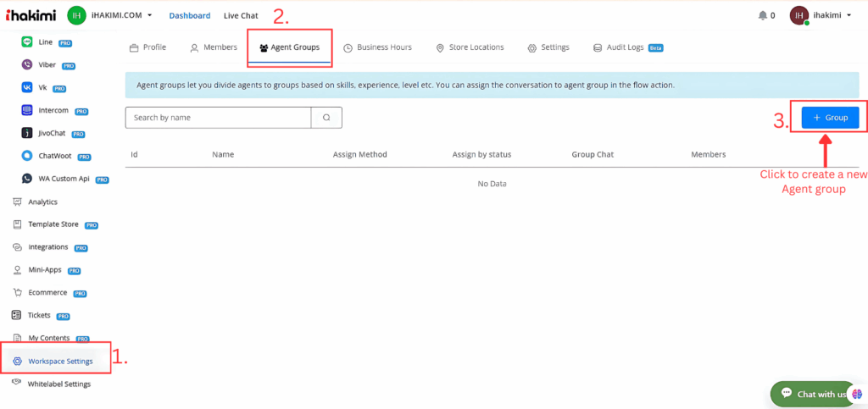
Task: Switch to the Business Hours tab
Action: click(x=377, y=47)
